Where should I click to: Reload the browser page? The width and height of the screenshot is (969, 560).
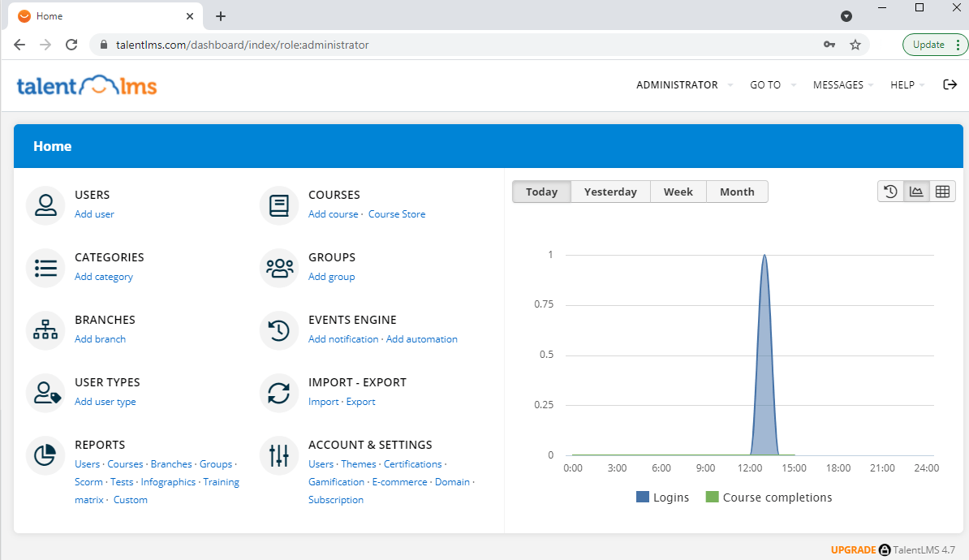(x=71, y=45)
